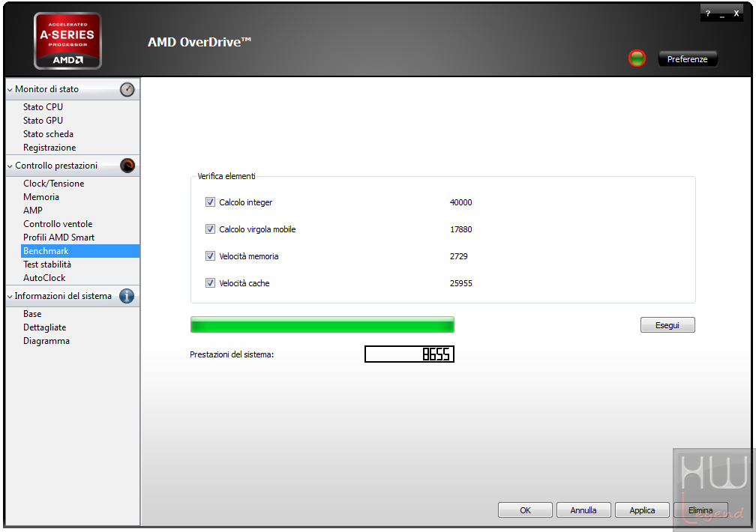
Task: Uncheck the Calcolo virgola mobile checkbox
Action: tap(210, 229)
